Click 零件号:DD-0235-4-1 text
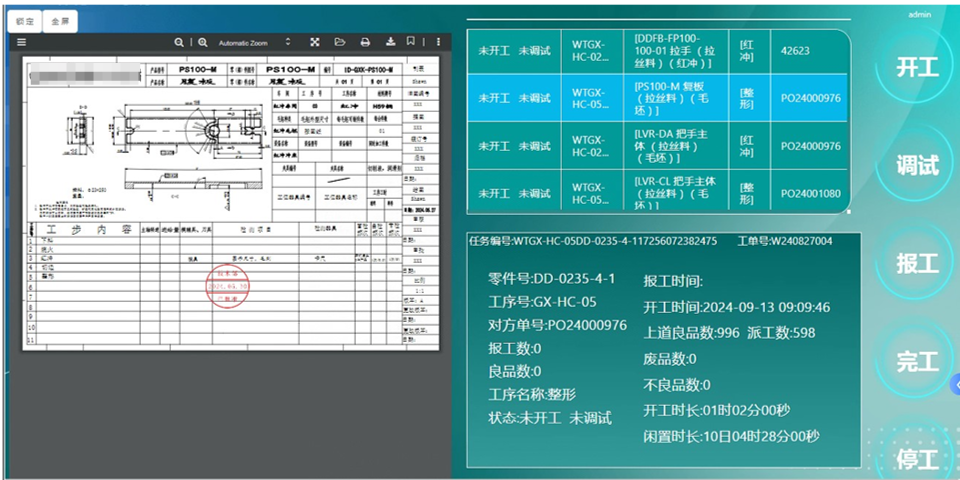The height and width of the screenshot is (480, 960). click(x=551, y=279)
